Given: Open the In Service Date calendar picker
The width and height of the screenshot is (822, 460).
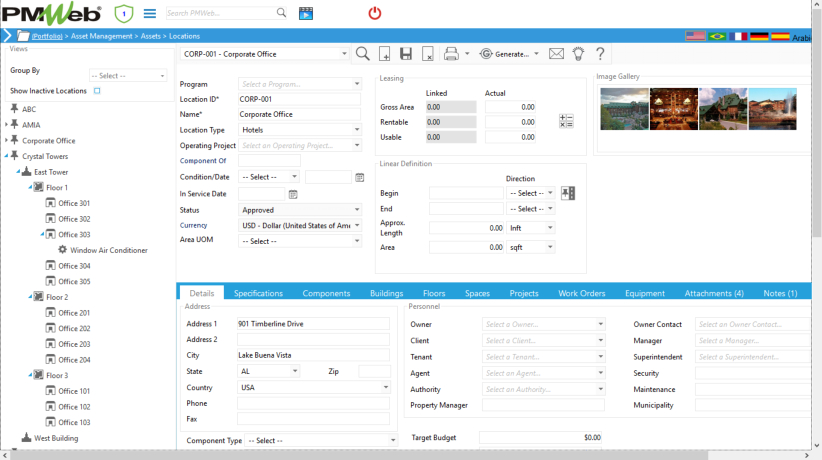Looking at the screenshot, I should point(293,194).
